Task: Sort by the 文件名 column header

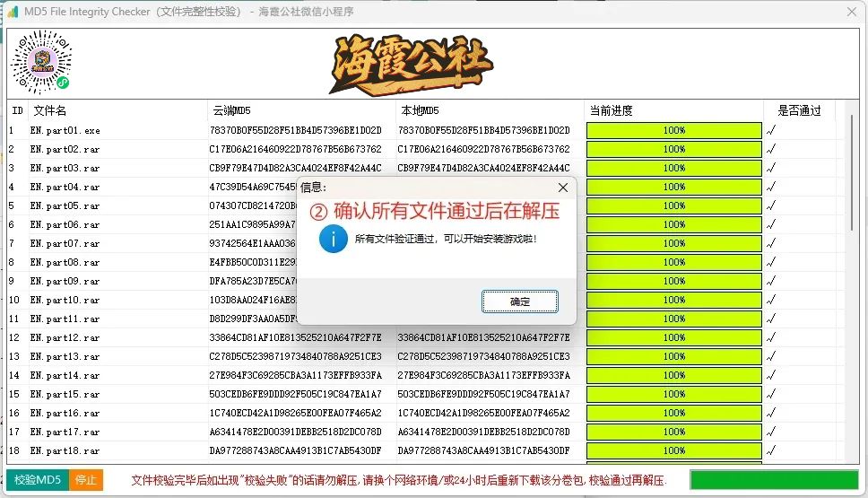Action: (117, 110)
